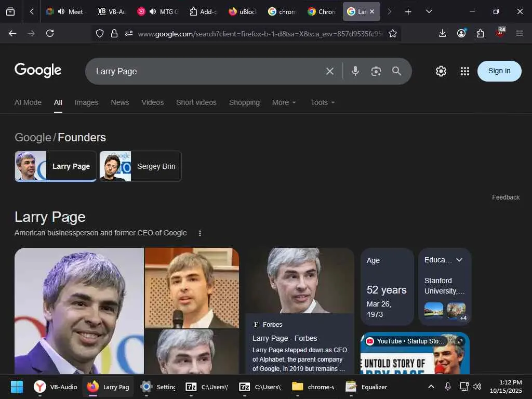Screen dimensions: 532x399
Task: Open large Larry Page portrait image
Action: [x=79, y=311]
